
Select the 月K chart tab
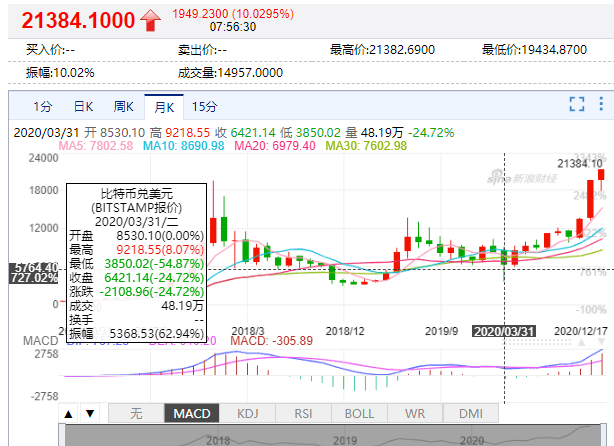164,107
